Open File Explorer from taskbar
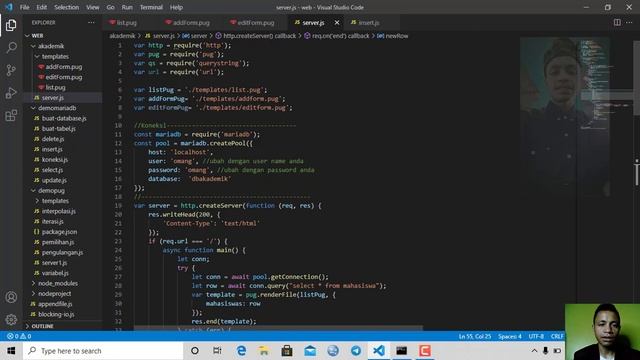The height and width of the screenshot is (360, 640). point(264,351)
